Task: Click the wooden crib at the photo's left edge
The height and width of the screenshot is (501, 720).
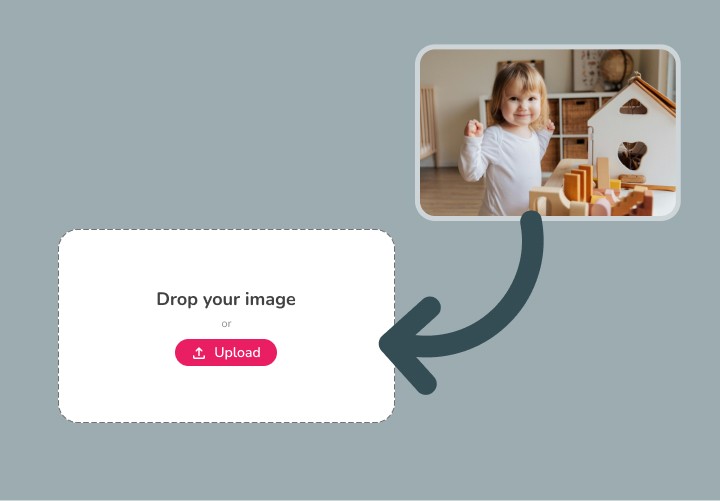Action: pyautogui.click(x=428, y=126)
